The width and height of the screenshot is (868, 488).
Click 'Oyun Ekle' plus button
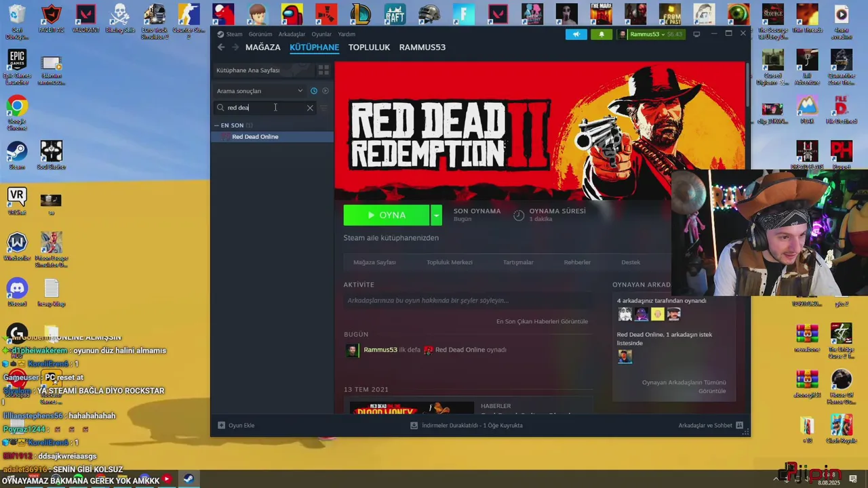tap(236, 425)
